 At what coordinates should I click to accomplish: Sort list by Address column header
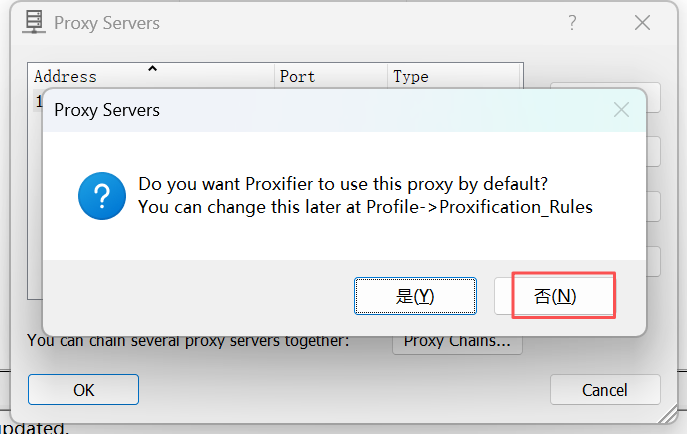66,77
